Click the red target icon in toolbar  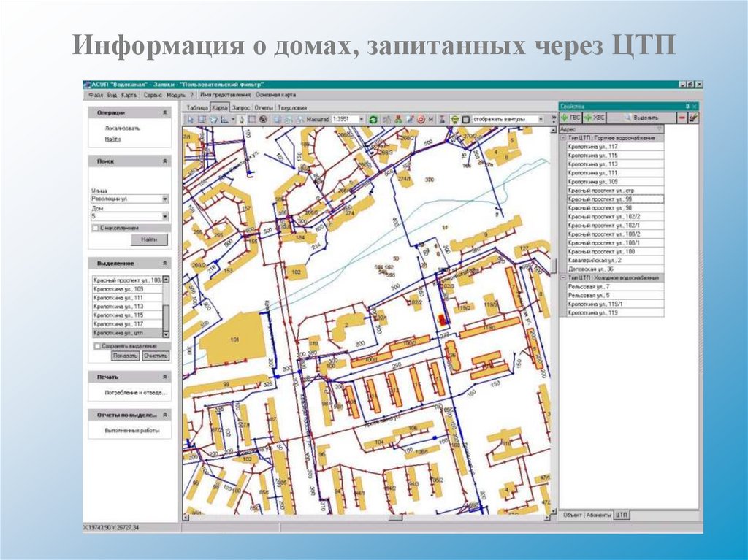(x=421, y=118)
